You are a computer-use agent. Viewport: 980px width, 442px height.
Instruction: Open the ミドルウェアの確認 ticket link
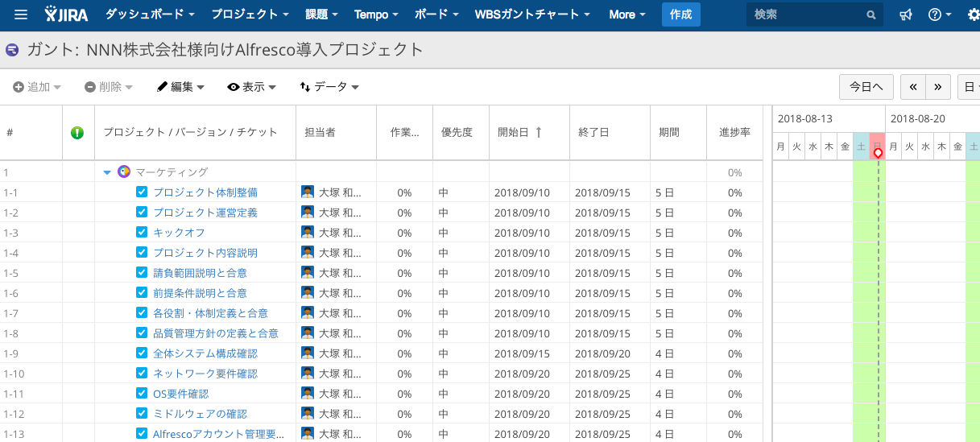200,414
